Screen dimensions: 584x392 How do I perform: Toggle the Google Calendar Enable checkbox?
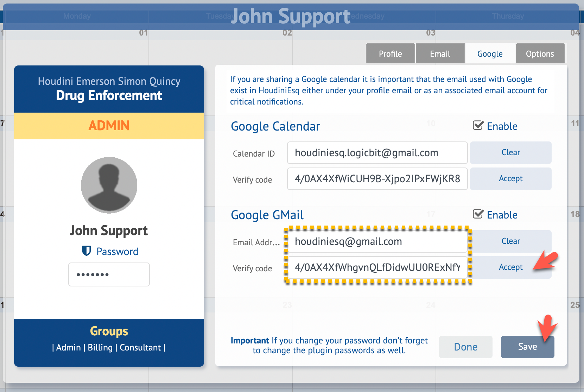coord(478,126)
